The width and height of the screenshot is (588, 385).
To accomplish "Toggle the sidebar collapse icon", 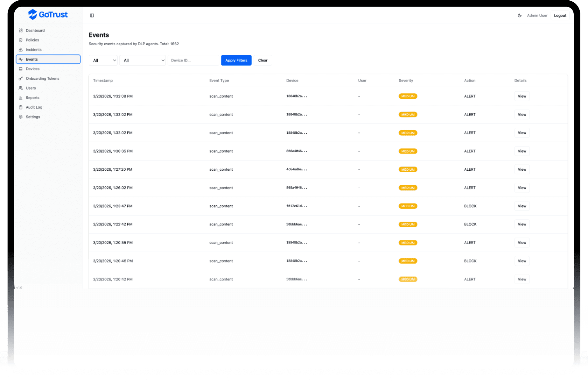I will click(x=92, y=15).
